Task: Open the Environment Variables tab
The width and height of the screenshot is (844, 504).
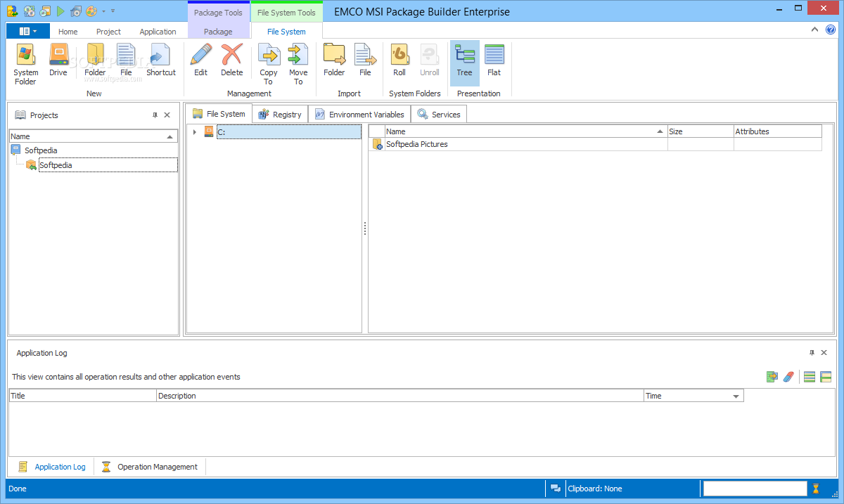Action: click(359, 115)
